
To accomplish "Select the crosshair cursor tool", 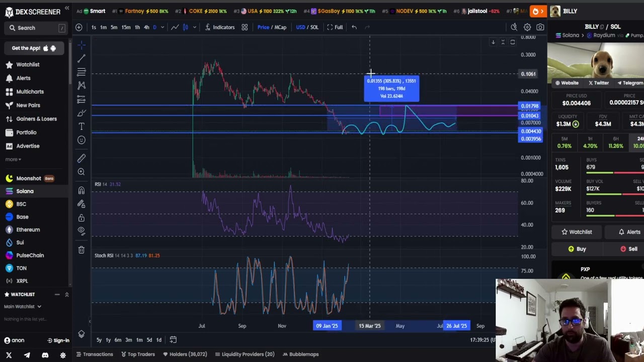I will tap(82, 45).
